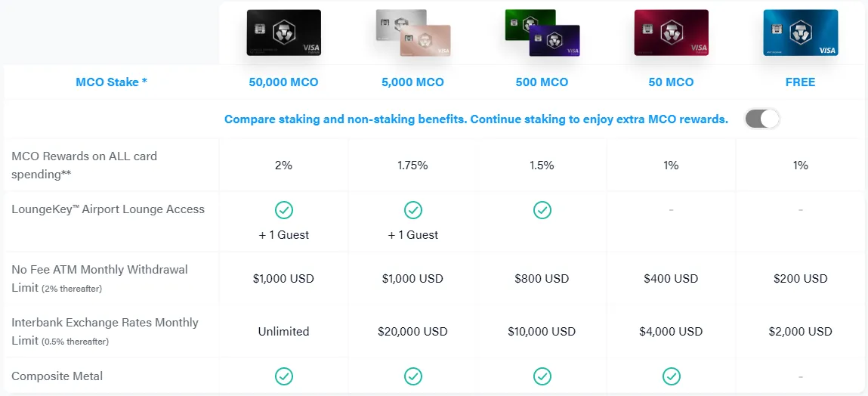
Task: Click the blue free card image
Action: point(800,32)
